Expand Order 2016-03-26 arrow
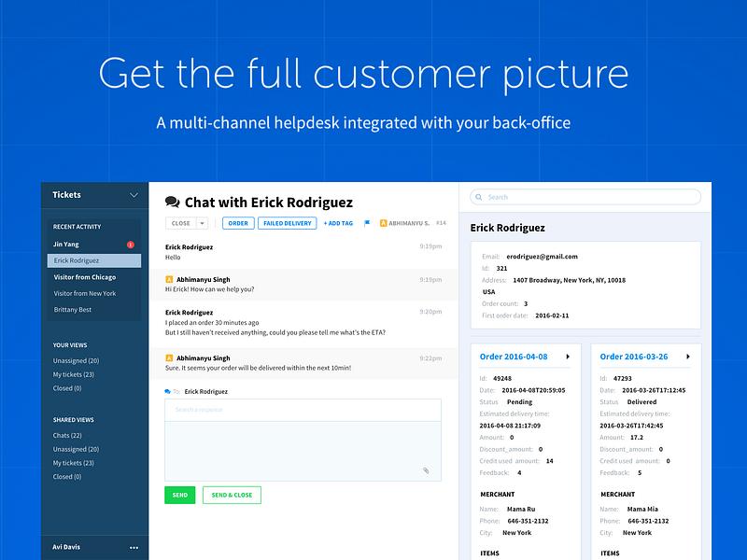This screenshot has height=560, width=747. [x=688, y=357]
